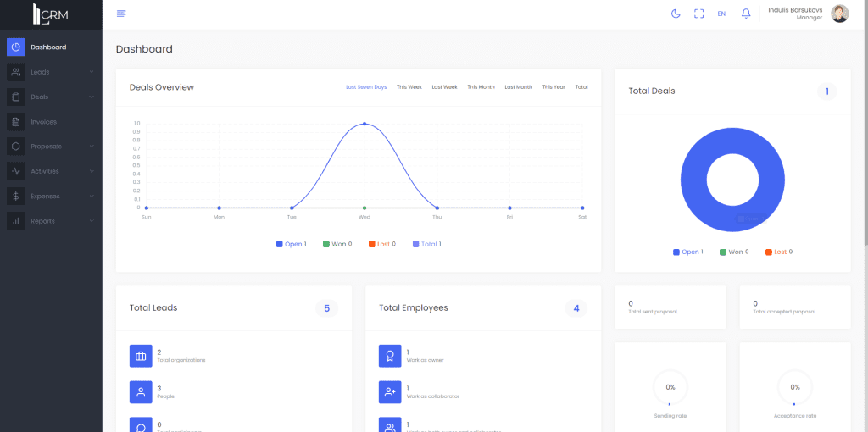Screen dimensions: 868x432
Task: Click the Dashboard sidebar icon
Action: 16,47
